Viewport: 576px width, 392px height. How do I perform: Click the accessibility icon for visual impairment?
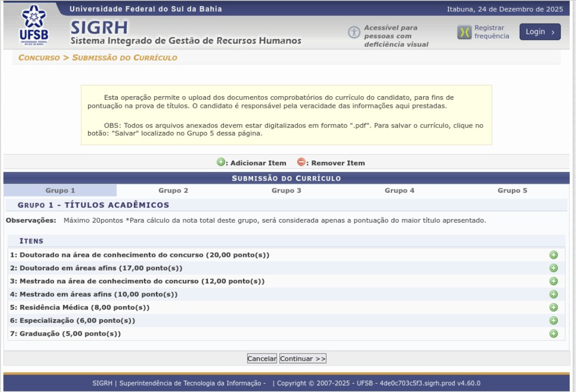tap(354, 32)
